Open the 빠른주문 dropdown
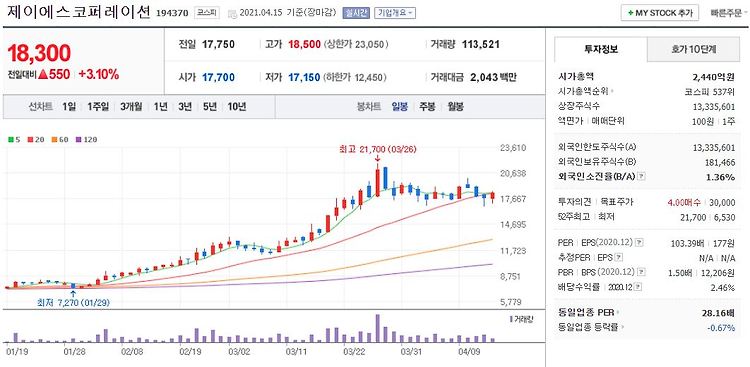The height and width of the screenshot is (367, 750). click(x=729, y=13)
